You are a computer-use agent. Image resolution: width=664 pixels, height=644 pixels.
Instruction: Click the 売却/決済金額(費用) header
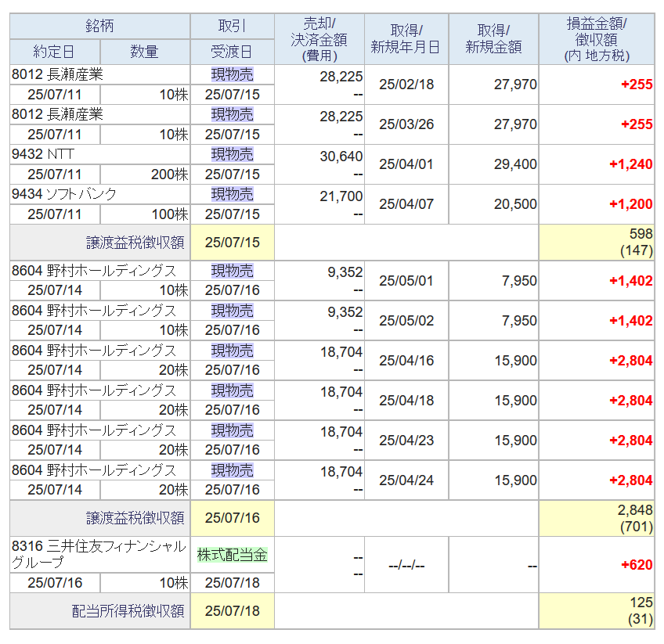319,39
